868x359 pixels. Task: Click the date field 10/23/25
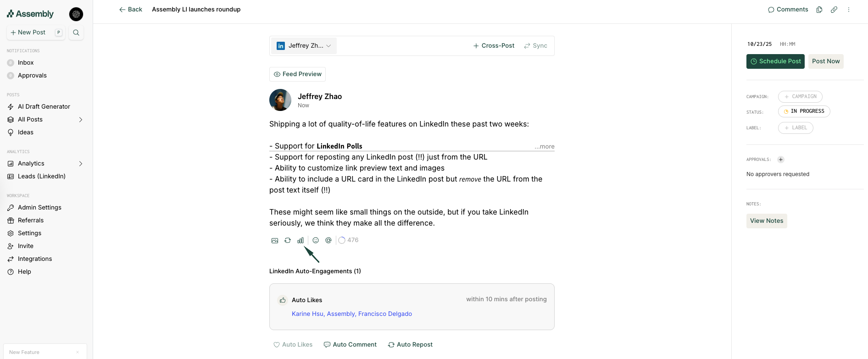coord(759,44)
